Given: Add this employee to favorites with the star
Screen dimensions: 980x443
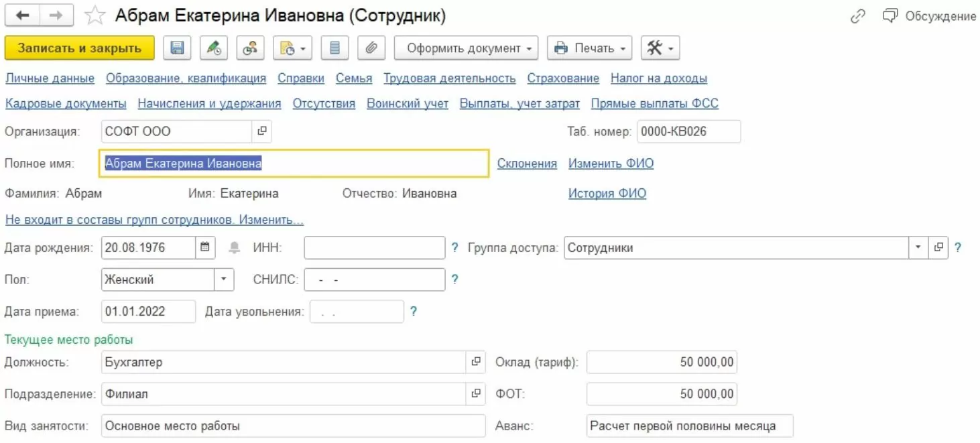Looking at the screenshot, I should tap(95, 15).
